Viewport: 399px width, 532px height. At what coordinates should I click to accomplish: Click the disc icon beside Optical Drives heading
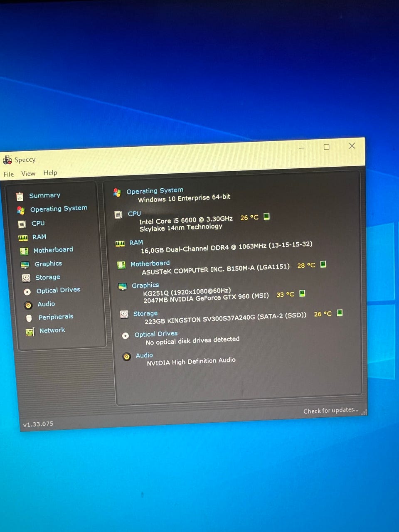[126, 335]
